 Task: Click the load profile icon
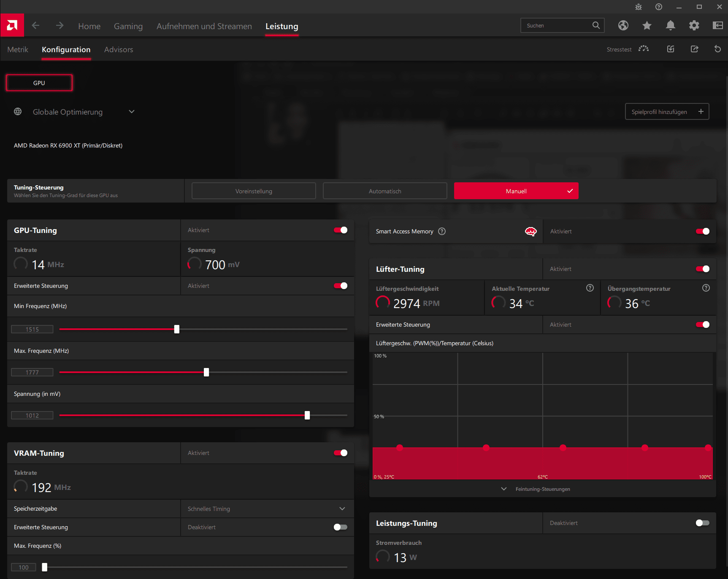671,49
